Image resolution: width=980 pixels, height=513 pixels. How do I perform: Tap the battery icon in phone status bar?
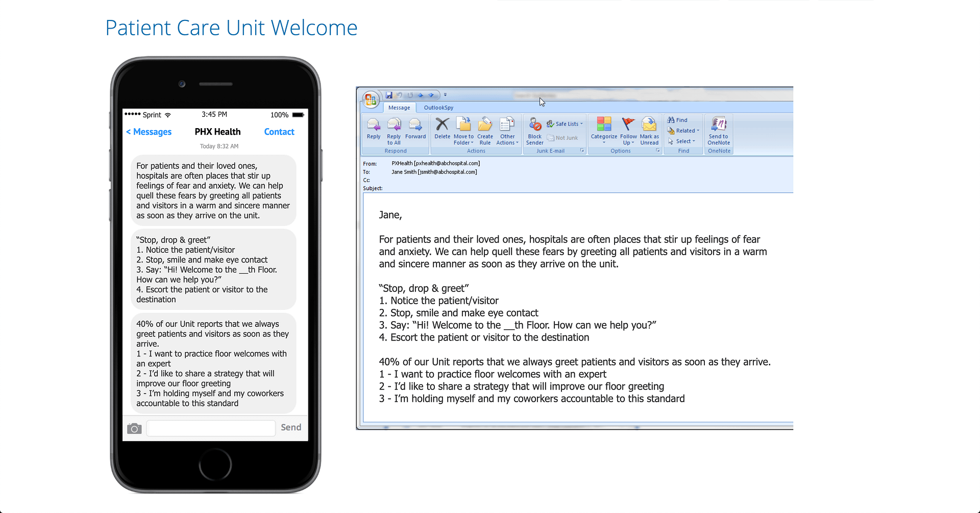pyautogui.click(x=298, y=115)
